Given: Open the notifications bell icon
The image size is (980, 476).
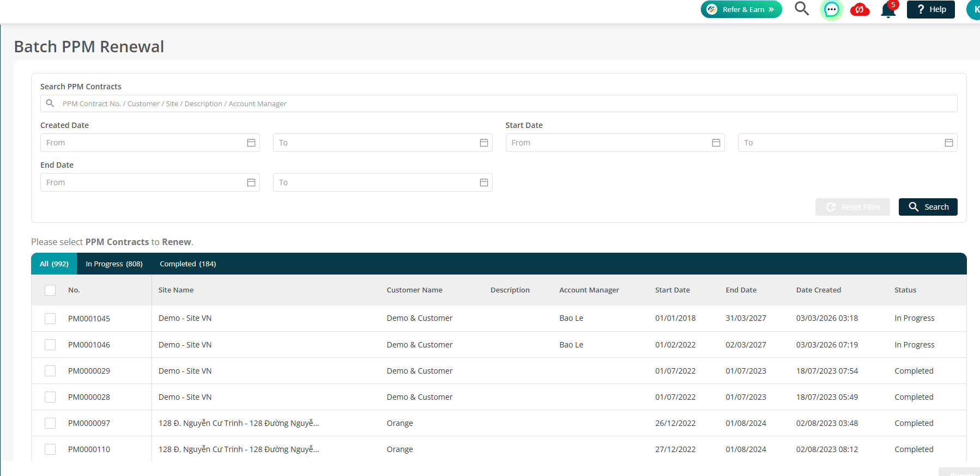Looking at the screenshot, I should (x=888, y=10).
